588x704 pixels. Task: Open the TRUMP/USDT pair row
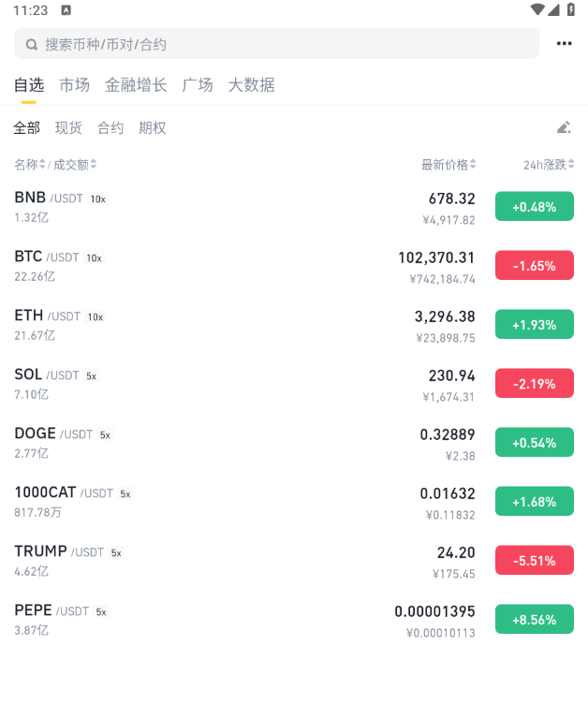294,561
